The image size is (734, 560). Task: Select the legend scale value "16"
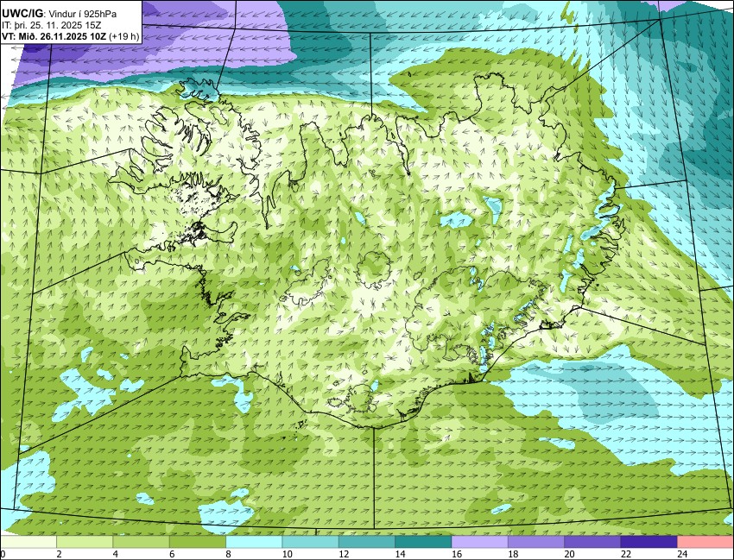click(457, 554)
